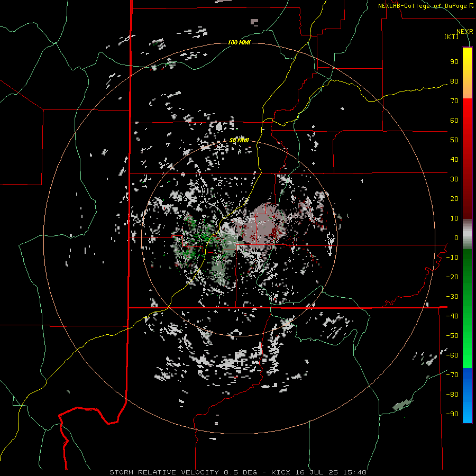Click the 40 value on the velocity scale
This screenshot has height=476, width=476.
(x=454, y=160)
